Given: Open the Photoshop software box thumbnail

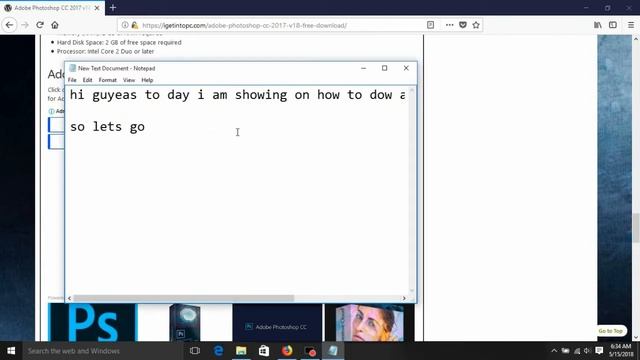Looking at the screenshot, I should (x=184, y=322).
